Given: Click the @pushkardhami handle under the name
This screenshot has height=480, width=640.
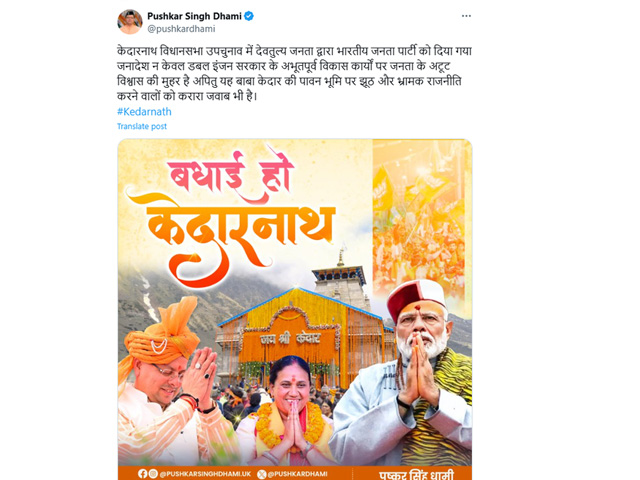Looking at the screenshot, I should (181, 29).
